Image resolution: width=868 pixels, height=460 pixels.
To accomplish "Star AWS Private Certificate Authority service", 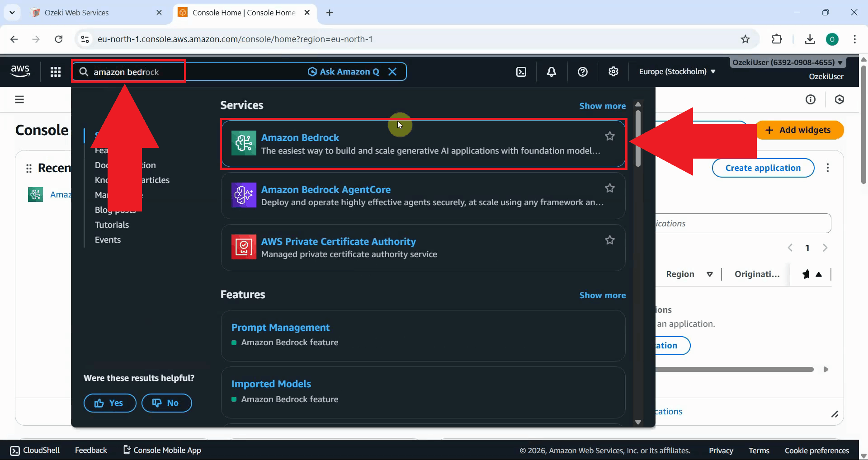I will tap(610, 240).
